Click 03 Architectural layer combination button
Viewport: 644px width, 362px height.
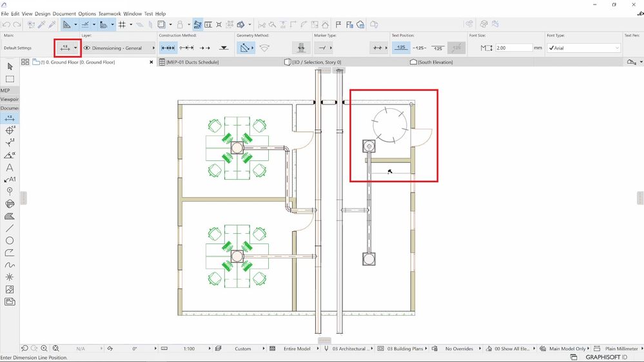[351, 348]
